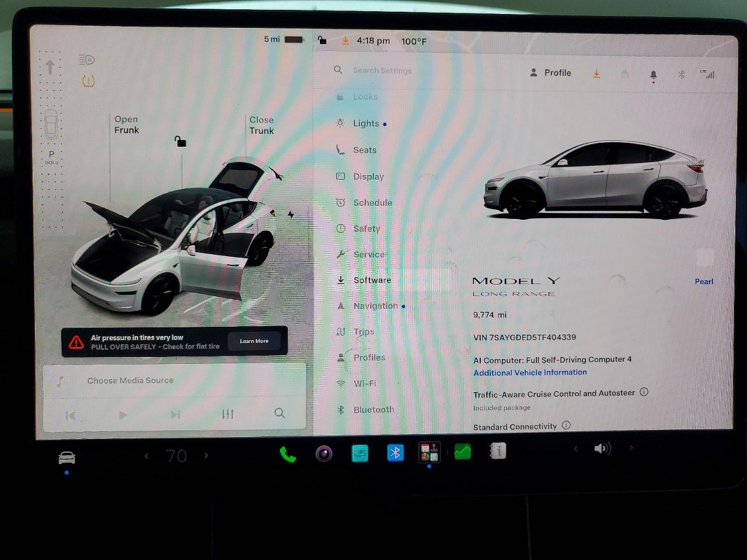
Task: Tap the unlock padlock above the car model
Action: 180,141
